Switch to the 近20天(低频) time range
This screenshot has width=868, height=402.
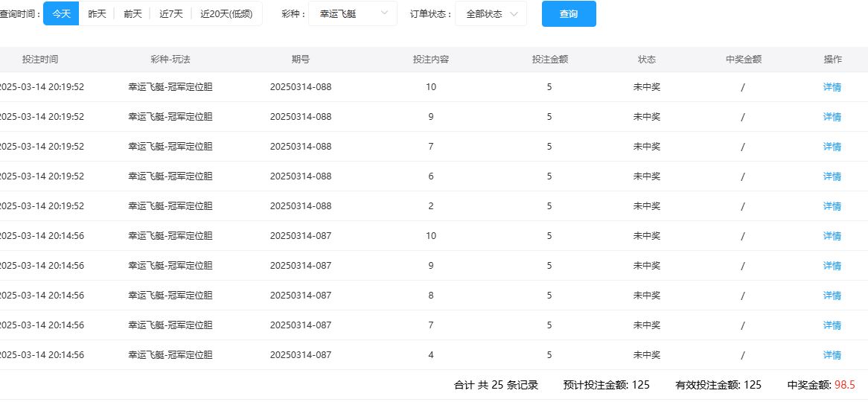(226, 14)
